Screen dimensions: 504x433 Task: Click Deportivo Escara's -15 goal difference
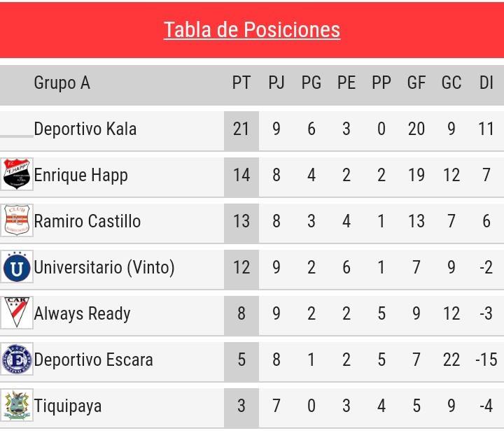[x=486, y=360]
